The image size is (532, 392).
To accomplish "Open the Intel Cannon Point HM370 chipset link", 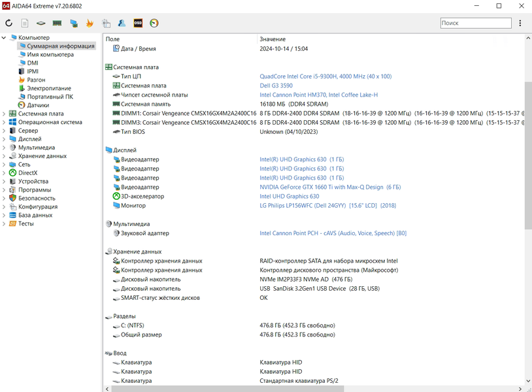I will pos(318,95).
